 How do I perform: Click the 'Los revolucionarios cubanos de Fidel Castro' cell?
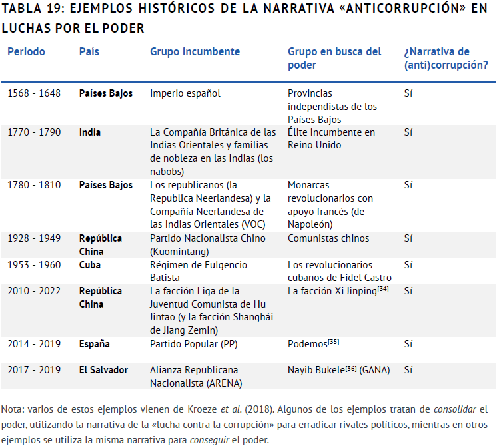point(340,271)
